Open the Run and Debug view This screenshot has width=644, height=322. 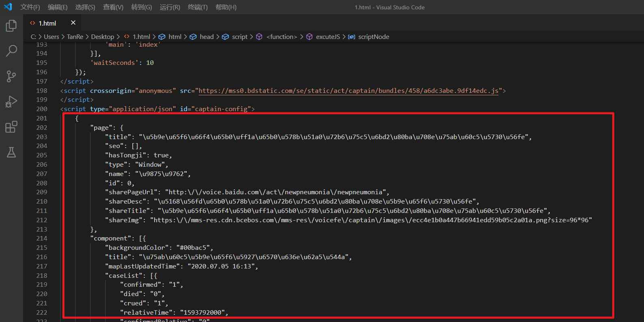11,101
